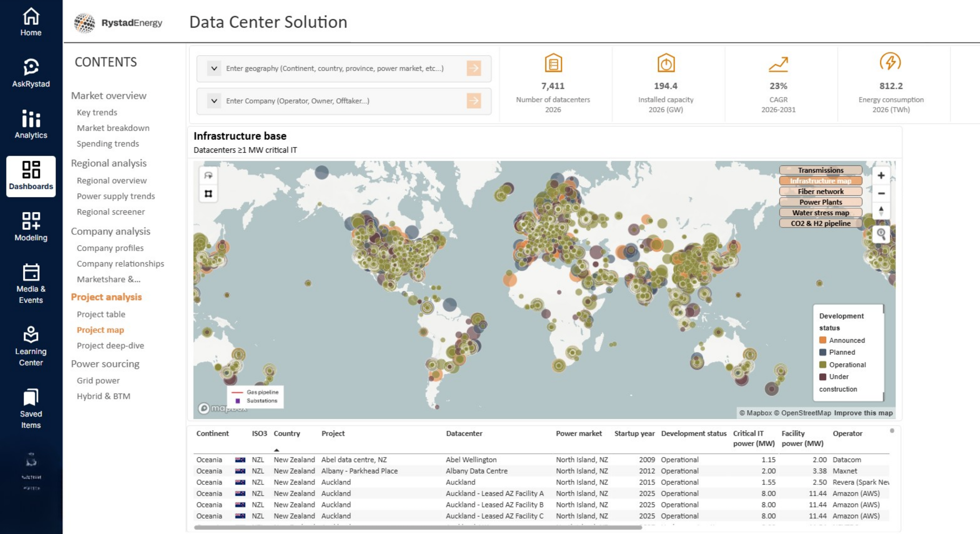Toggle Water stress map layer
Screen dimensions: 980x534
[820, 213]
